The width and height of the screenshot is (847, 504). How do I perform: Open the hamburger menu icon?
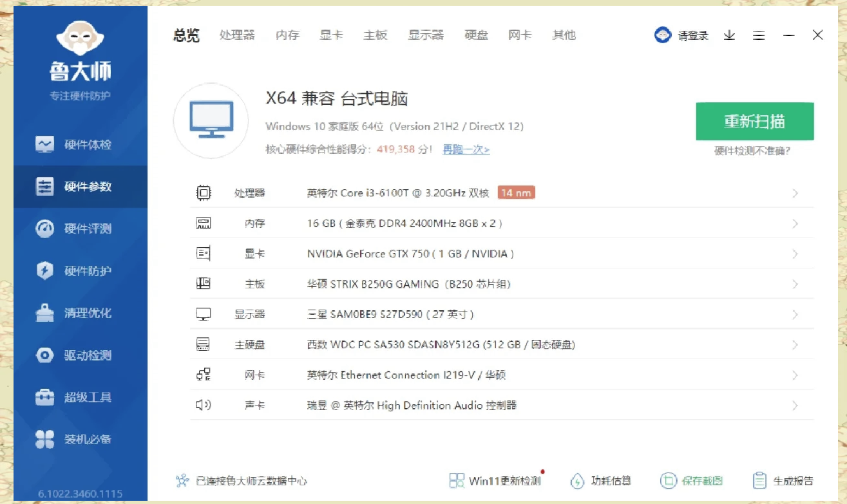pos(759,35)
